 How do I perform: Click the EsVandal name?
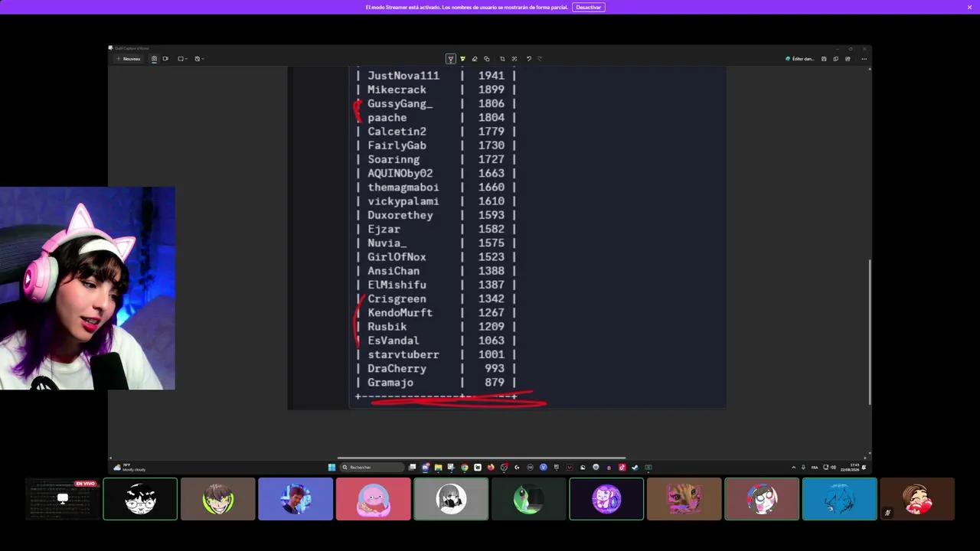(394, 341)
